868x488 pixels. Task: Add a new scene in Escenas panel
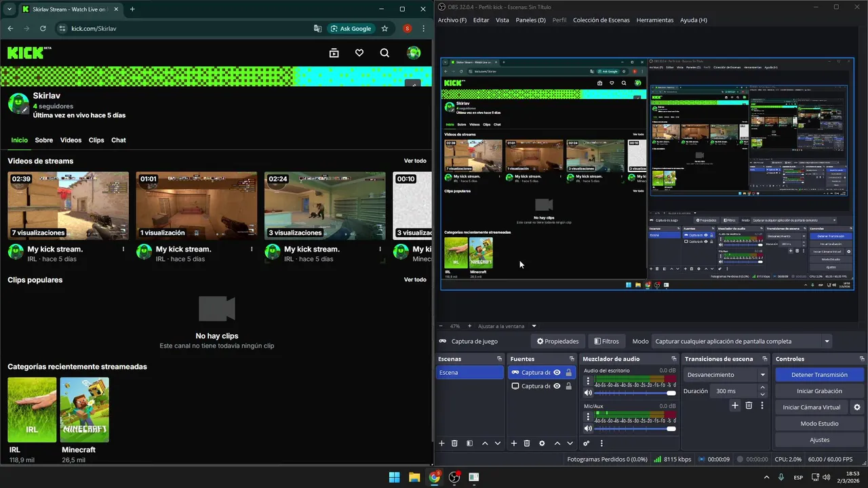point(441,443)
